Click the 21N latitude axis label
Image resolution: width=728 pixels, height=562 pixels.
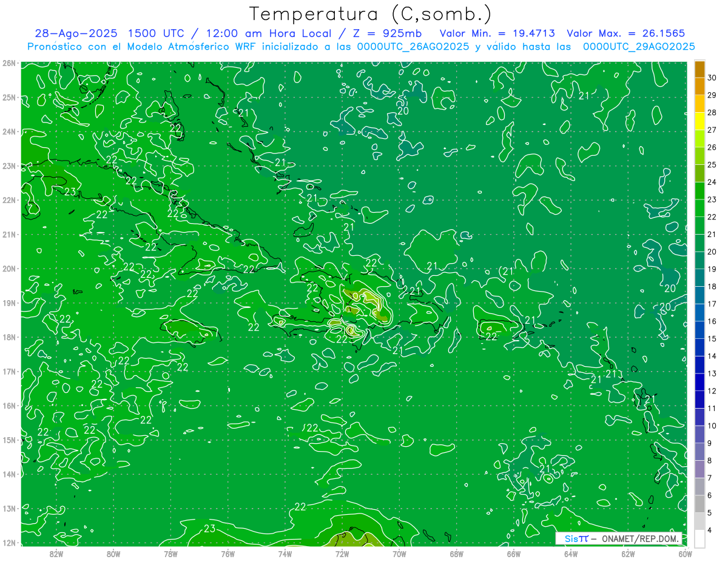(9, 234)
